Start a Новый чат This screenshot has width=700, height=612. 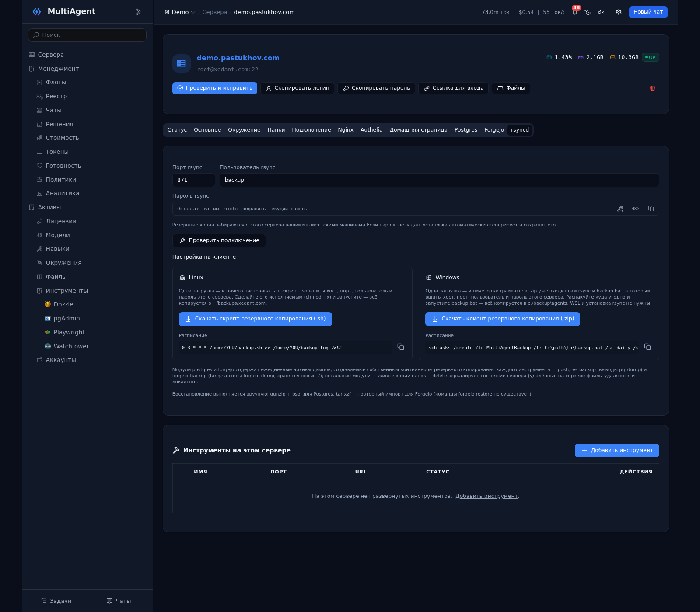(648, 12)
